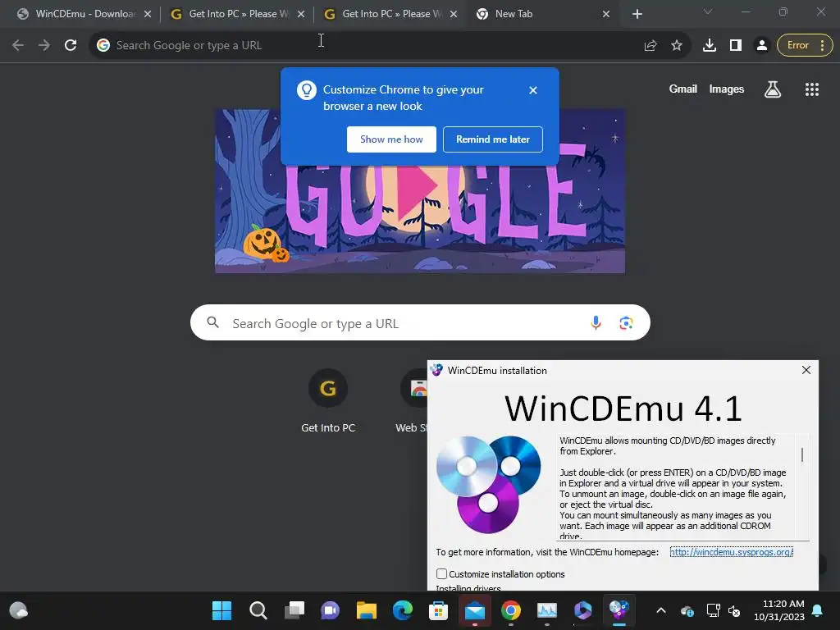Switch to Chrome on the taskbar

pos(510,610)
